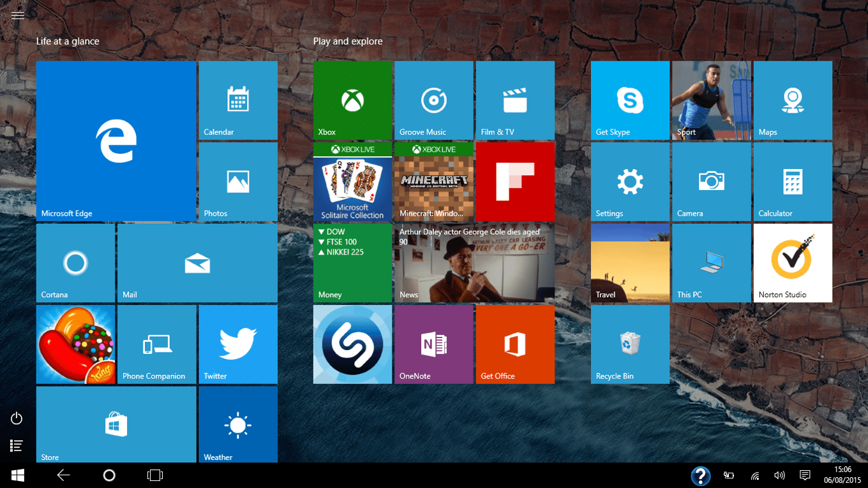Launch the Xbox tile

pyautogui.click(x=352, y=100)
